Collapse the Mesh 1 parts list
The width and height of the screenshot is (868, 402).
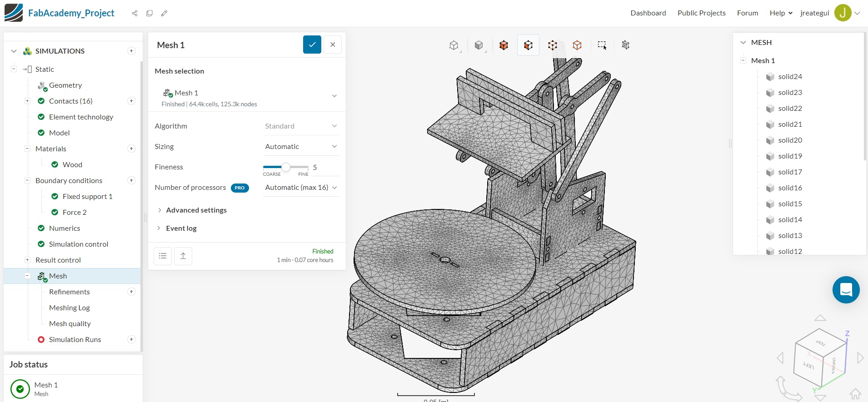point(743,60)
